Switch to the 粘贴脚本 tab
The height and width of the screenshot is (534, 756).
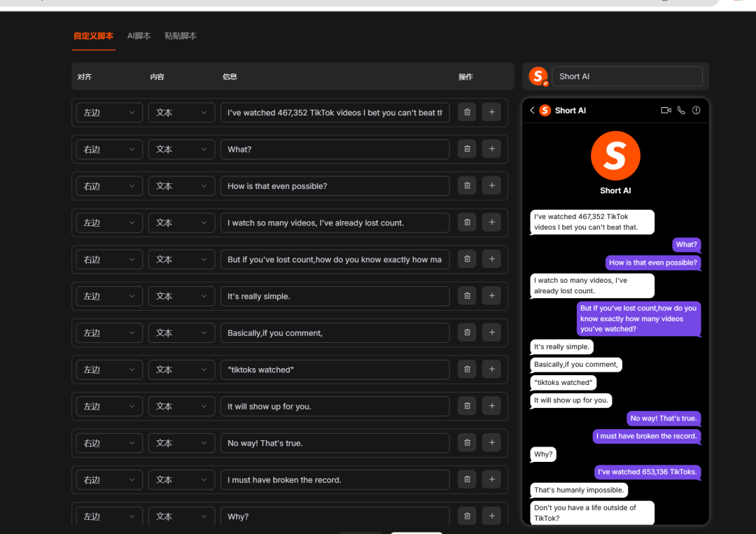coord(181,36)
